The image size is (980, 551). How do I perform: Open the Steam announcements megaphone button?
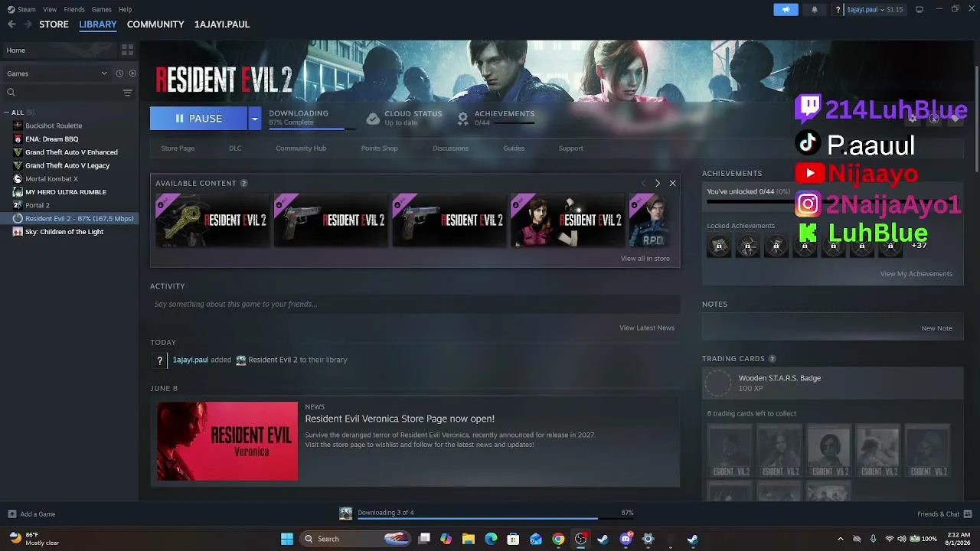click(786, 9)
